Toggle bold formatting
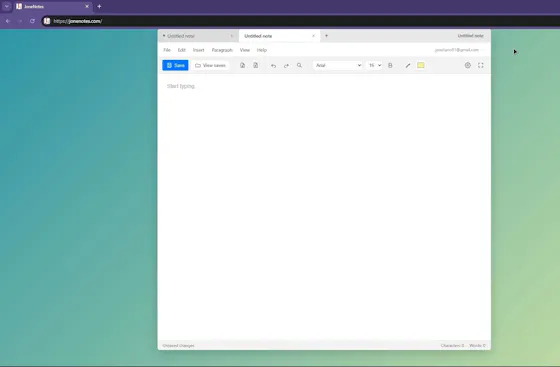 click(x=390, y=65)
